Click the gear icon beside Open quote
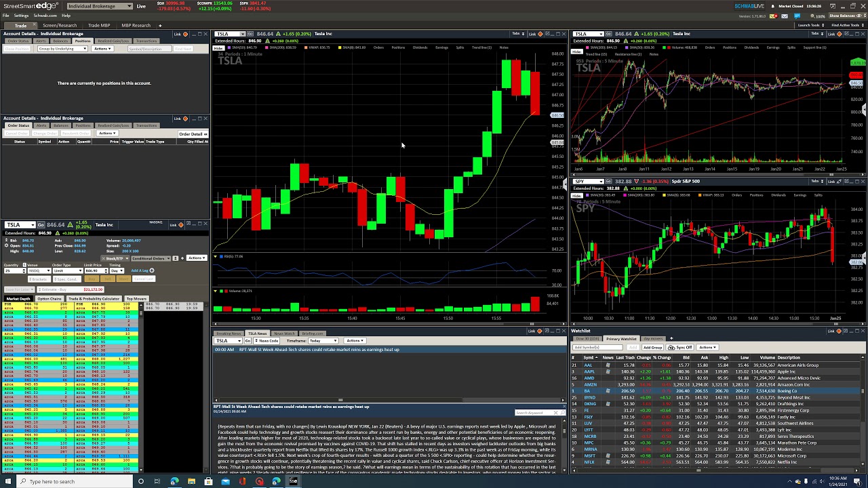Viewport: 868px width, 488px height. [x=6, y=245]
